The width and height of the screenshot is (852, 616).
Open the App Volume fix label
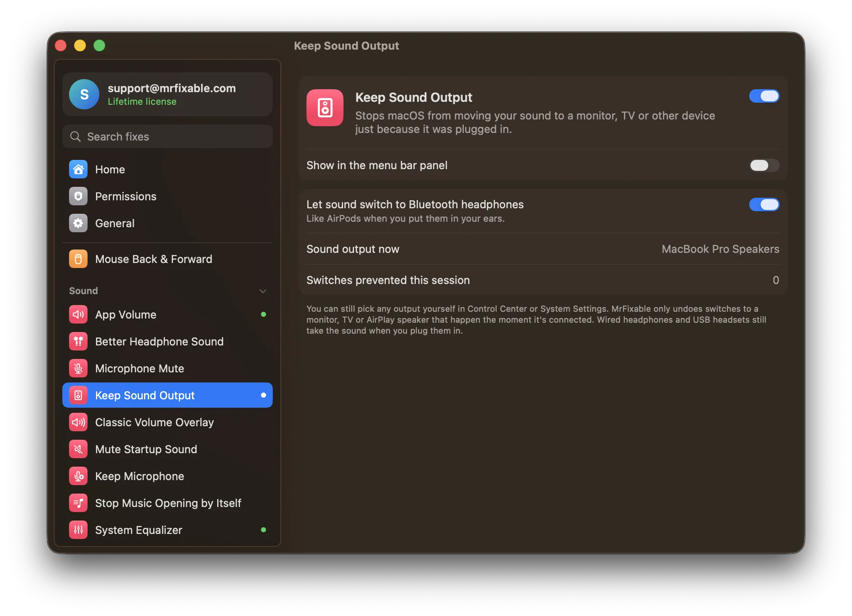pyautogui.click(x=125, y=314)
